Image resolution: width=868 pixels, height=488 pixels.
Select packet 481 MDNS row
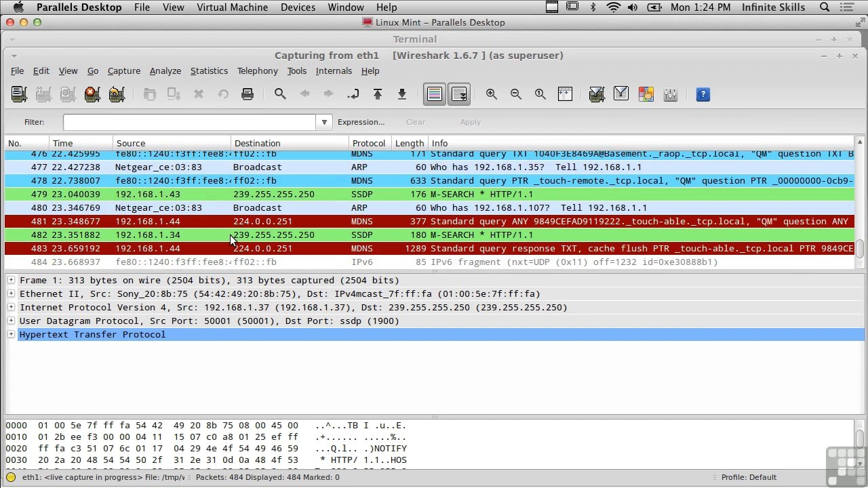pos(431,221)
